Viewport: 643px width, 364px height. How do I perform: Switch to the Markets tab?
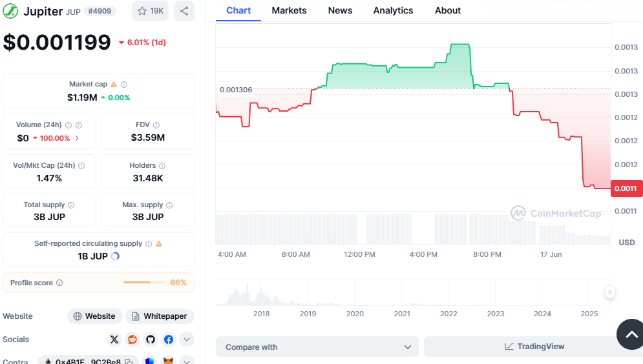(289, 10)
